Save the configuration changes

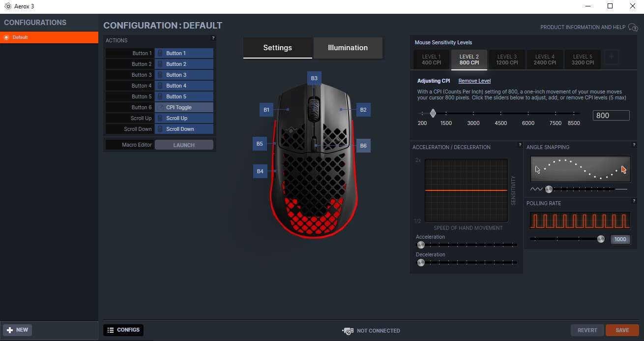point(622,330)
